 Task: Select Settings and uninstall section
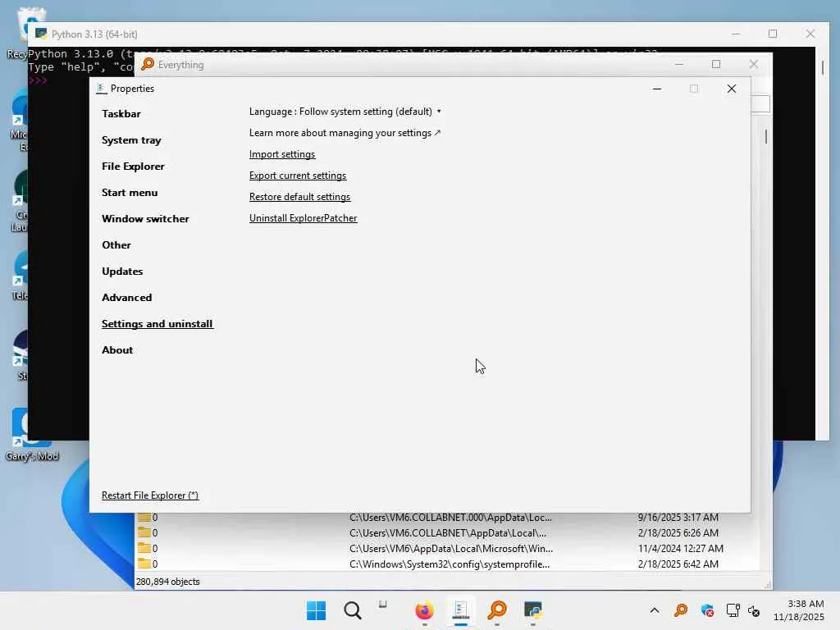[x=157, y=323]
